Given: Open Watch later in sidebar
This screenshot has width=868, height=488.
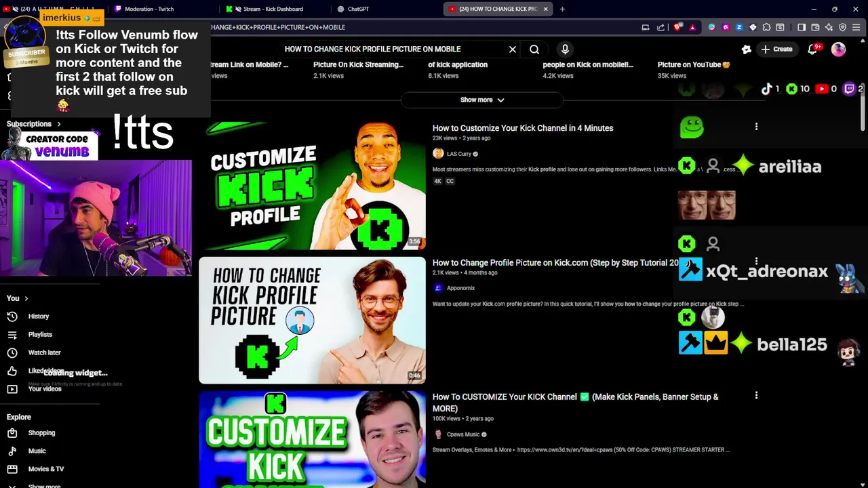Looking at the screenshot, I should point(44,352).
